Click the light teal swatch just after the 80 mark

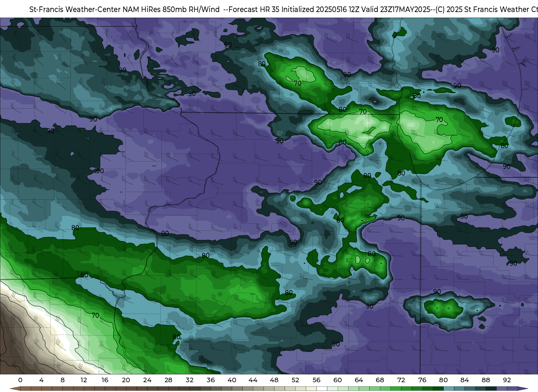click(449, 389)
